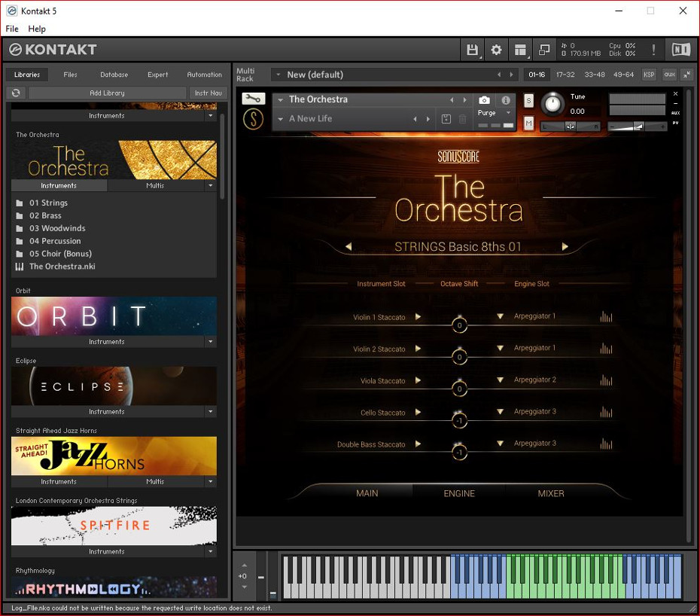The width and height of the screenshot is (700, 616).
Task: Click the instrument volume slider
Action: pyautogui.click(x=637, y=127)
